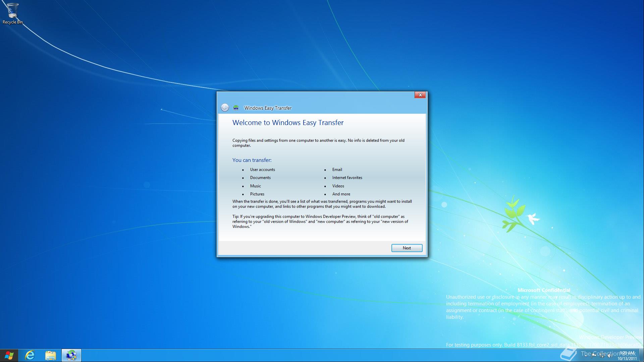
Task: Click the 'User accounts' list item
Action: pyautogui.click(x=262, y=170)
